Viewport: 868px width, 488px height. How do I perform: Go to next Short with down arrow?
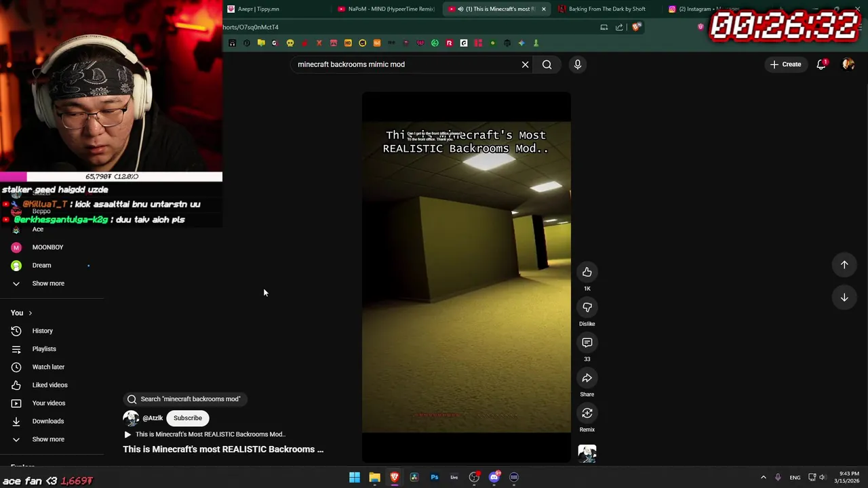[844, 298]
